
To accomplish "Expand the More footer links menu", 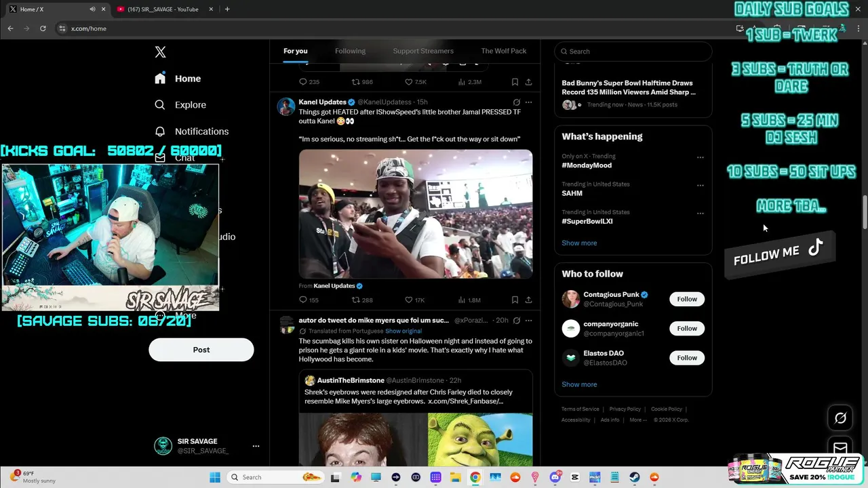I will coord(637,420).
